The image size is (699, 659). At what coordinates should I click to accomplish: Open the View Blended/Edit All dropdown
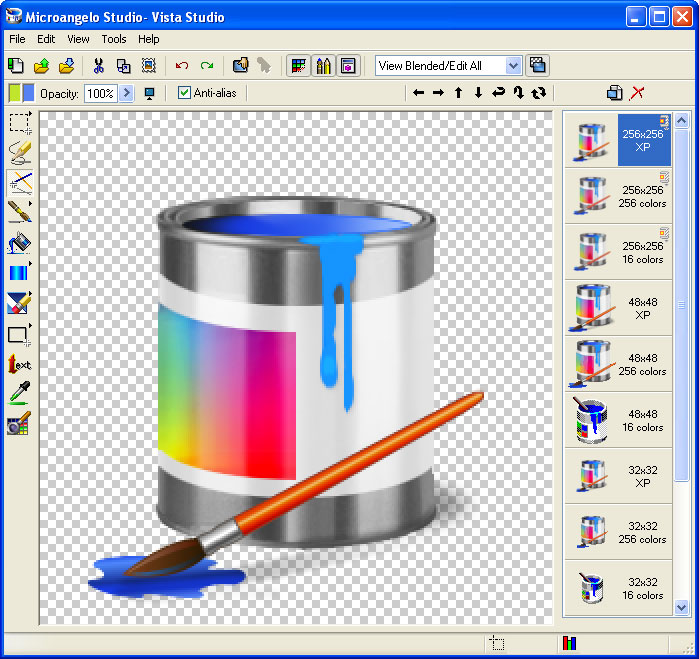tap(513, 66)
